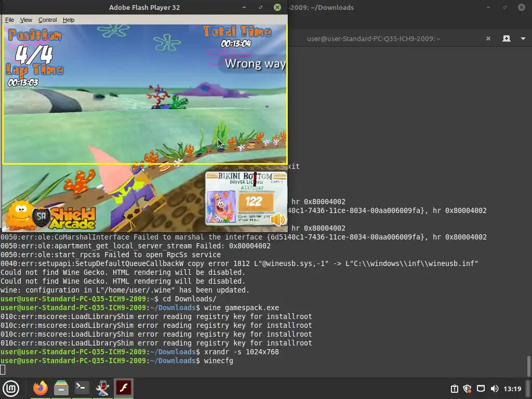Close the terminal window
This screenshot has width=532, height=399.
[522, 7]
